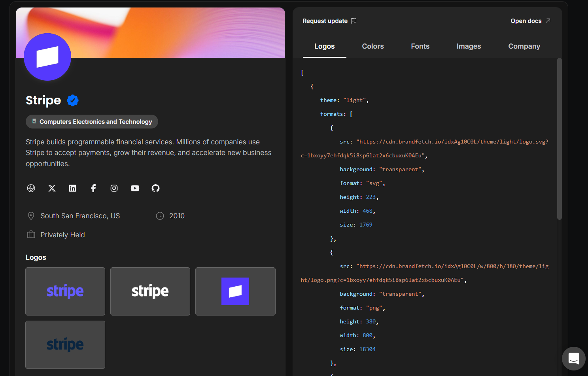Open the chat support bubble
The image size is (588, 376).
pos(573,359)
